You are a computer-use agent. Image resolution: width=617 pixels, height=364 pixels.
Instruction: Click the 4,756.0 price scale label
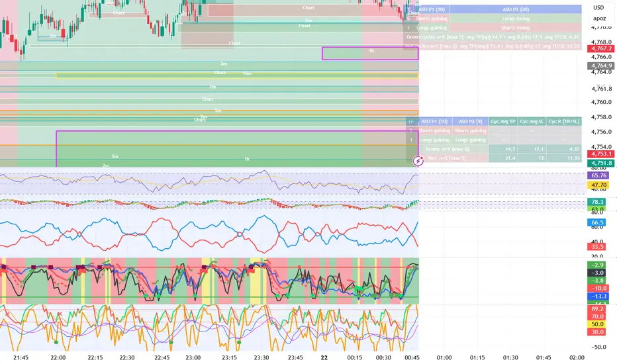[x=601, y=132]
